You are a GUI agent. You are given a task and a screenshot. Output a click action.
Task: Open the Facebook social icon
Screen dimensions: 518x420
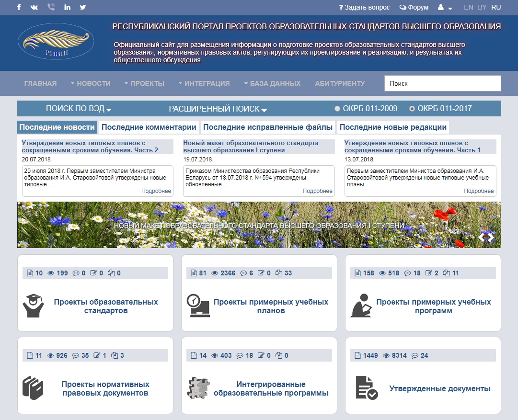19,7
